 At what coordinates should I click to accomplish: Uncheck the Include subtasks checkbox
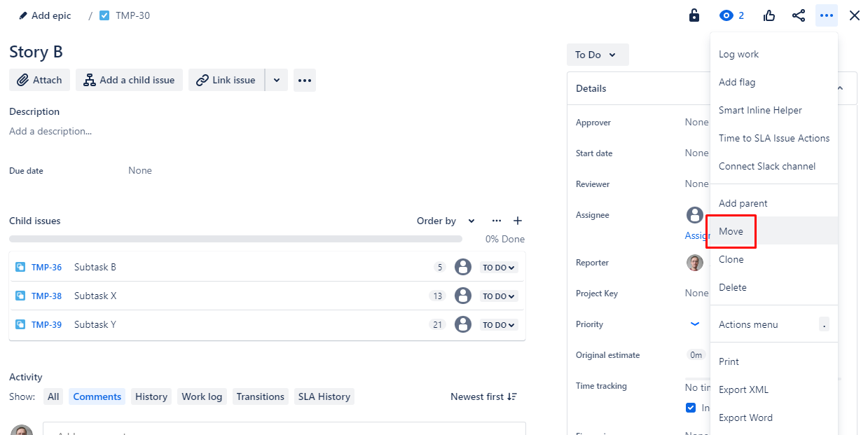(x=691, y=407)
